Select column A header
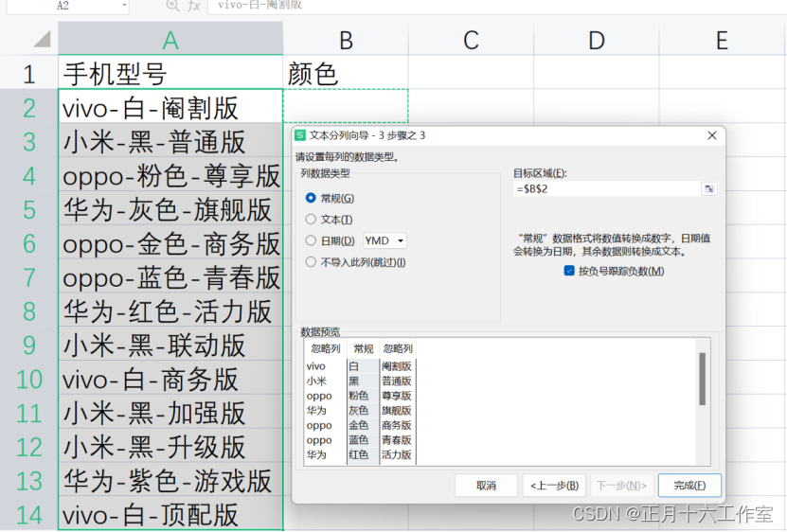Image resolution: width=787 pixels, height=532 pixels. click(x=170, y=39)
